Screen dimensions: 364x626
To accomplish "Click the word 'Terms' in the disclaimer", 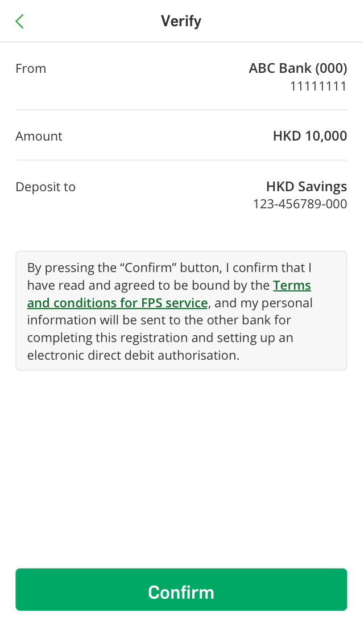I will [292, 286].
